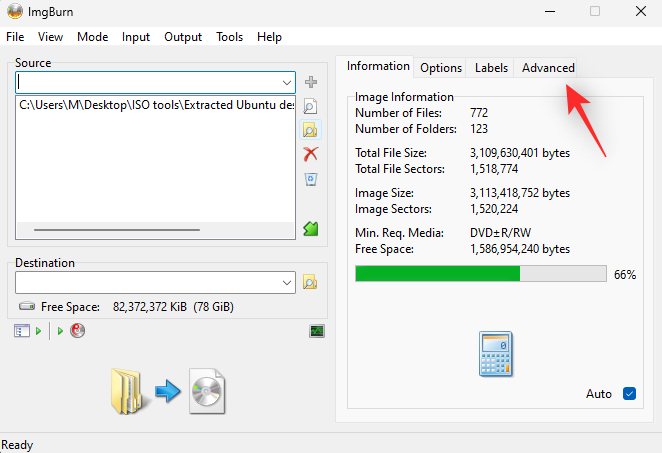
Task: Browse for a source file icon
Action: click(x=310, y=106)
